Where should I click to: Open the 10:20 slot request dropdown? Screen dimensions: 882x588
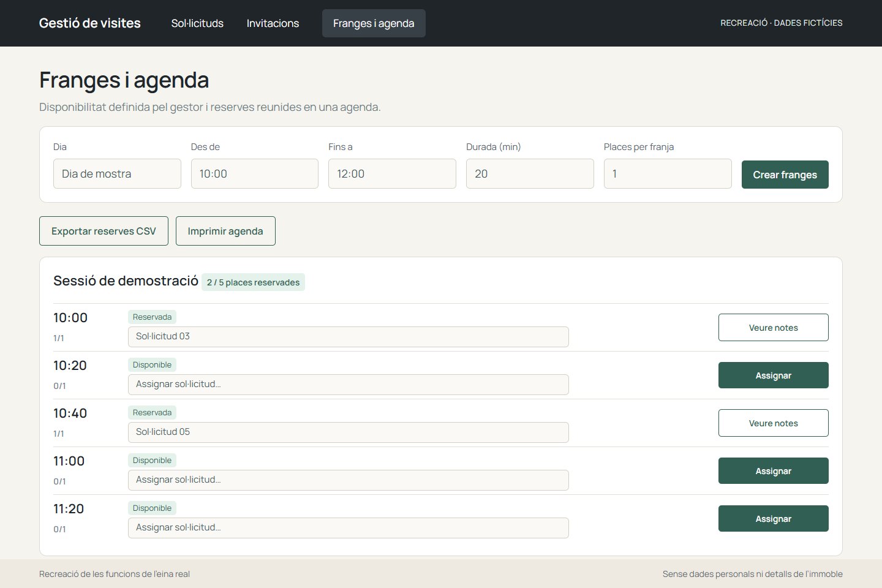tap(349, 385)
